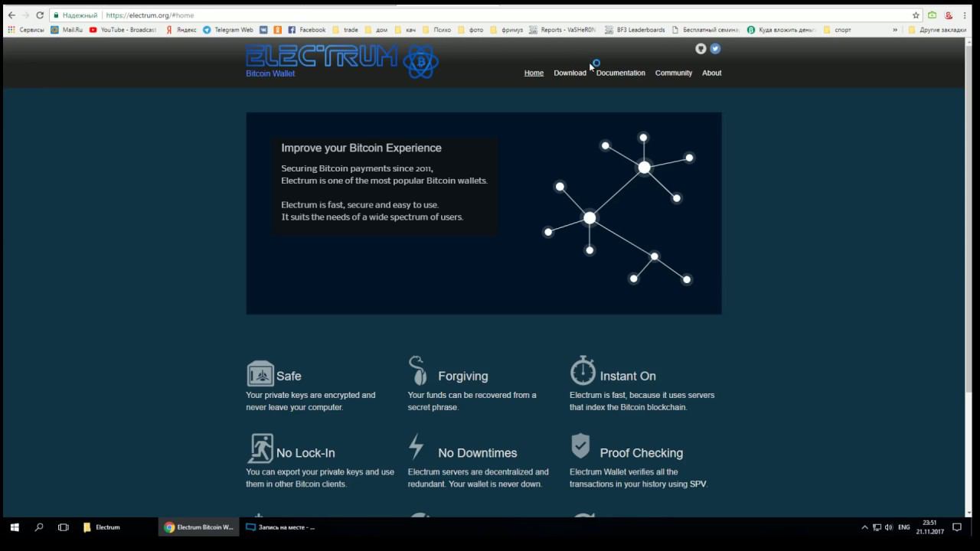Click the Bitcoin Wallet text under the logo
Image resolution: width=980 pixels, height=551 pixels.
pos(270,73)
